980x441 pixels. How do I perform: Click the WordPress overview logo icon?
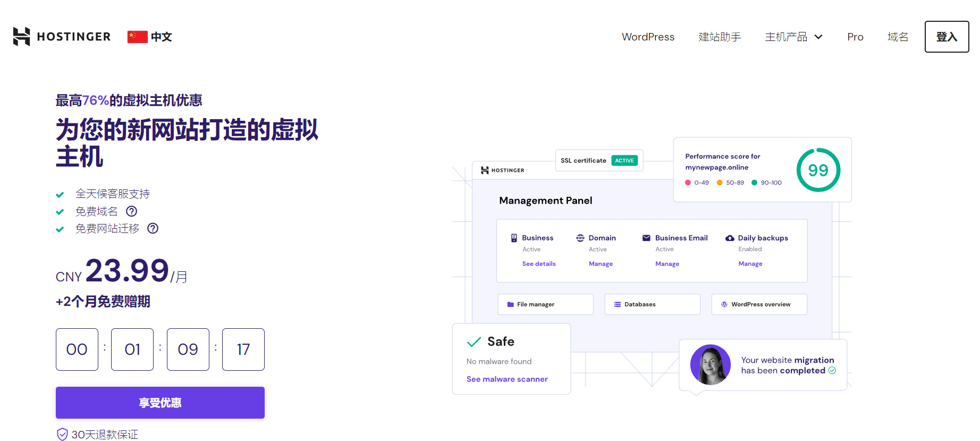724,304
